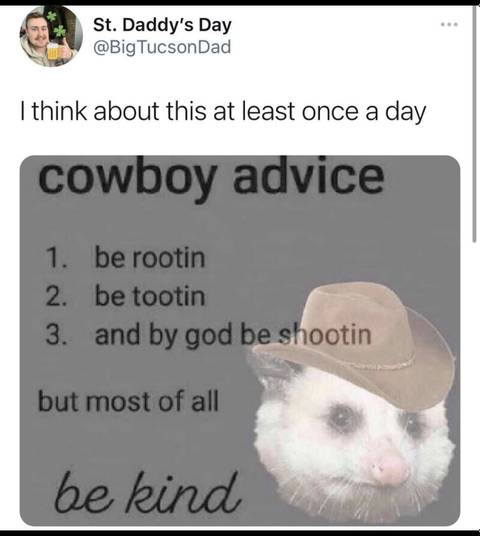Click the "and by god be shootin" line
This screenshot has width=480, height=536.
click(233, 335)
